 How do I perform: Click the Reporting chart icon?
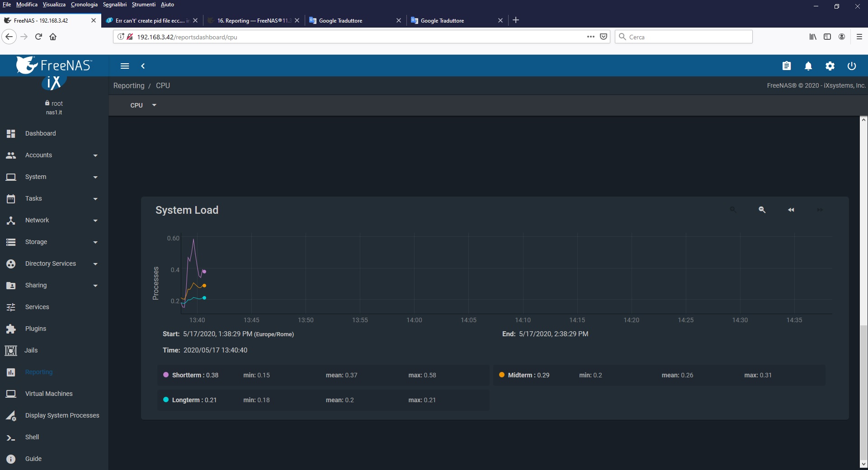click(11, 372)
